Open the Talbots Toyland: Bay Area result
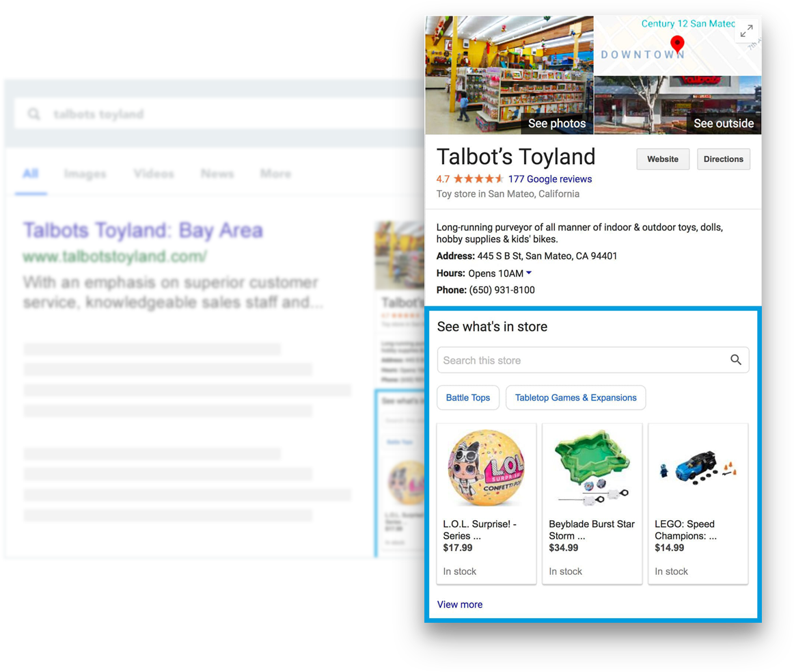This screenshot has width=794, height=672. pyautogui.click(x=143, y=230)
